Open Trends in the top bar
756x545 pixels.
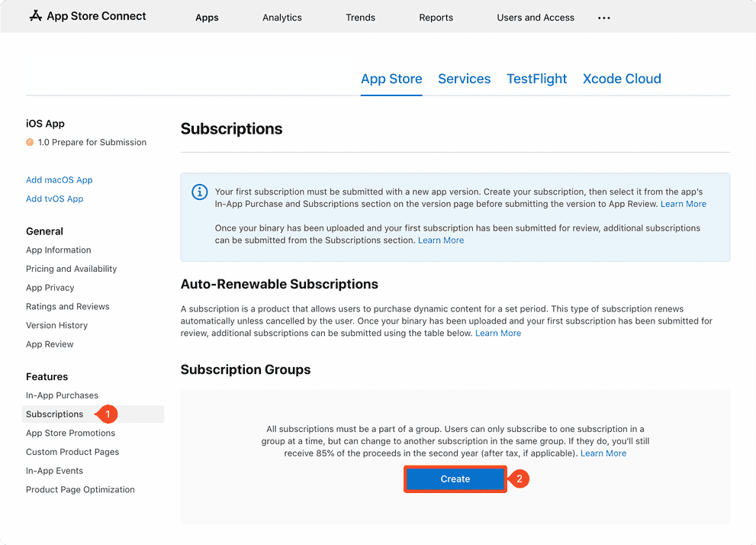pos(360,18)
